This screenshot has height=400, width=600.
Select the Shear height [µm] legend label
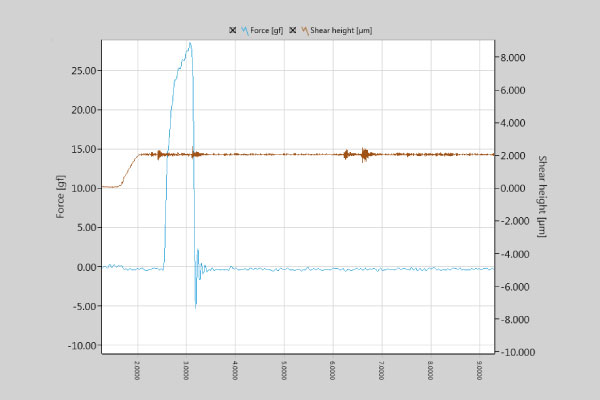339,31
